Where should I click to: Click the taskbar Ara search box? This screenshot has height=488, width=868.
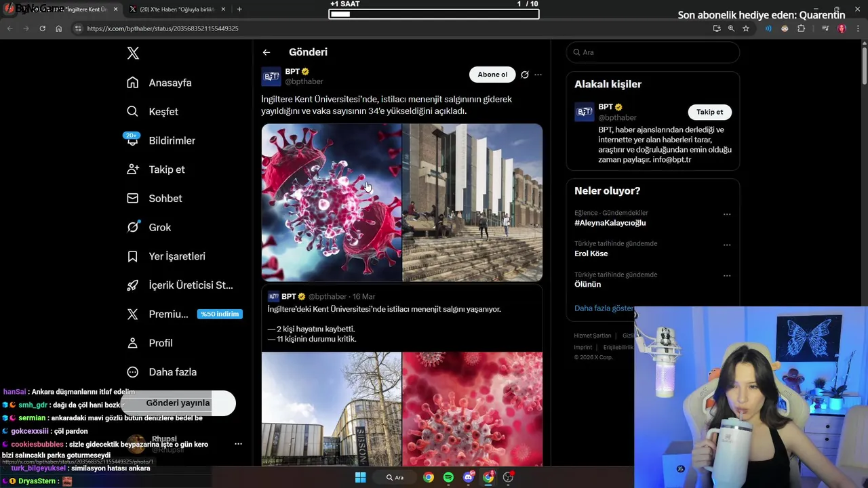tap(395, 478)
